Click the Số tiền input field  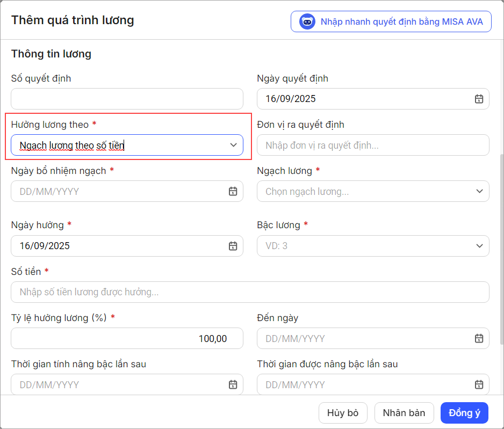pyautogui.click(x=250, y=292)
